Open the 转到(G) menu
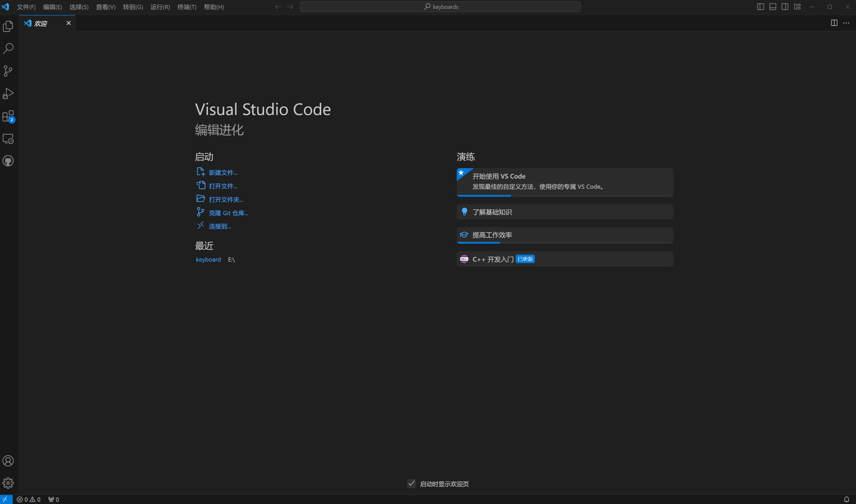This screenshot has height=504, width=856. (x=133, y=7)
